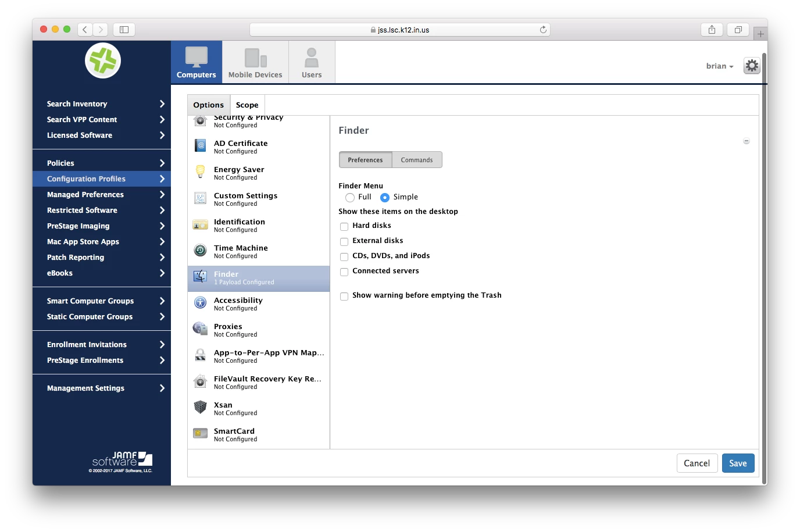This screenshot has width=800, height=532.
Task: Open the brian user dropdown
Action: (x=720, y=66)
